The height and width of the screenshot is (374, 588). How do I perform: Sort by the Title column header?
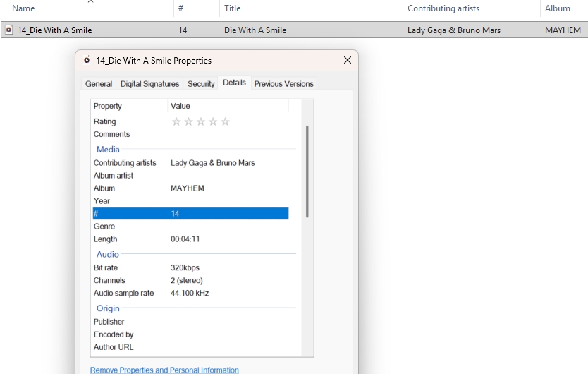coord(232,8)
